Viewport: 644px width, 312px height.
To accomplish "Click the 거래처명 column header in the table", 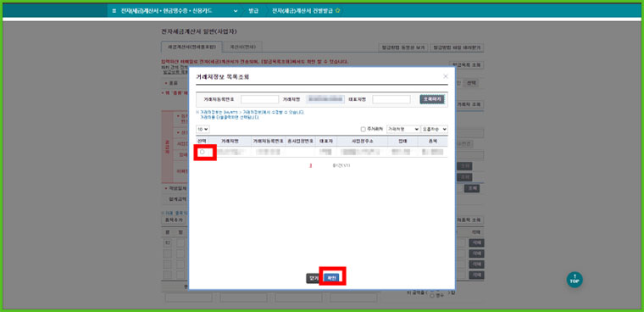I will point(230,141).
